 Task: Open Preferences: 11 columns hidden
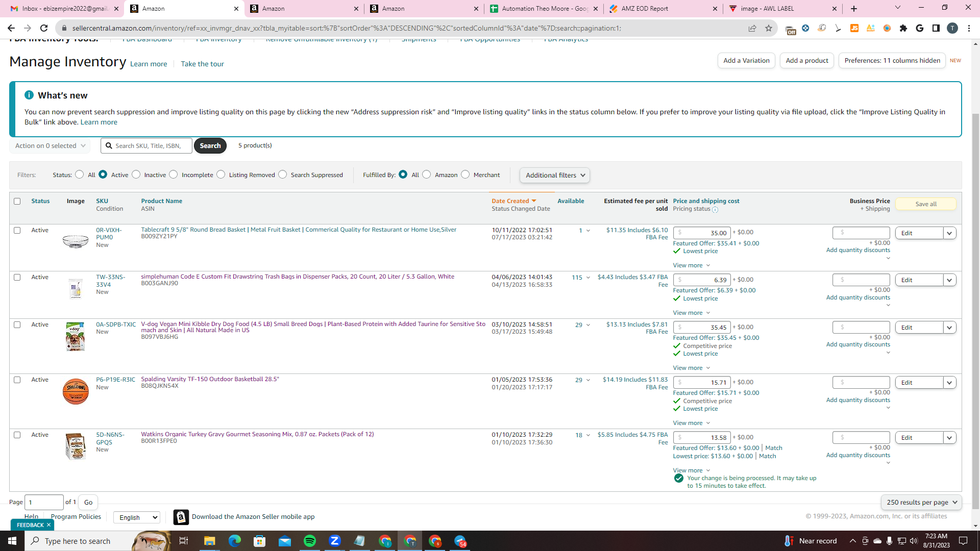pyautogui.click(x=892, y=61)
